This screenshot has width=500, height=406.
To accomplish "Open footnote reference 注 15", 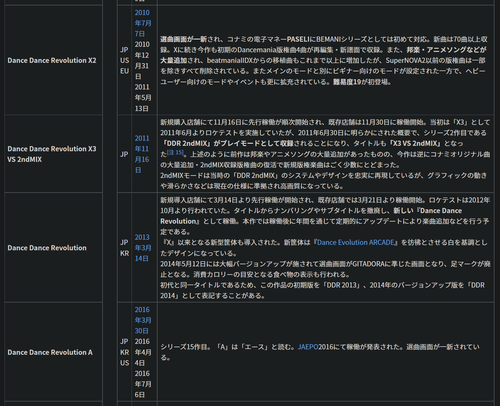I will [175, 152].
